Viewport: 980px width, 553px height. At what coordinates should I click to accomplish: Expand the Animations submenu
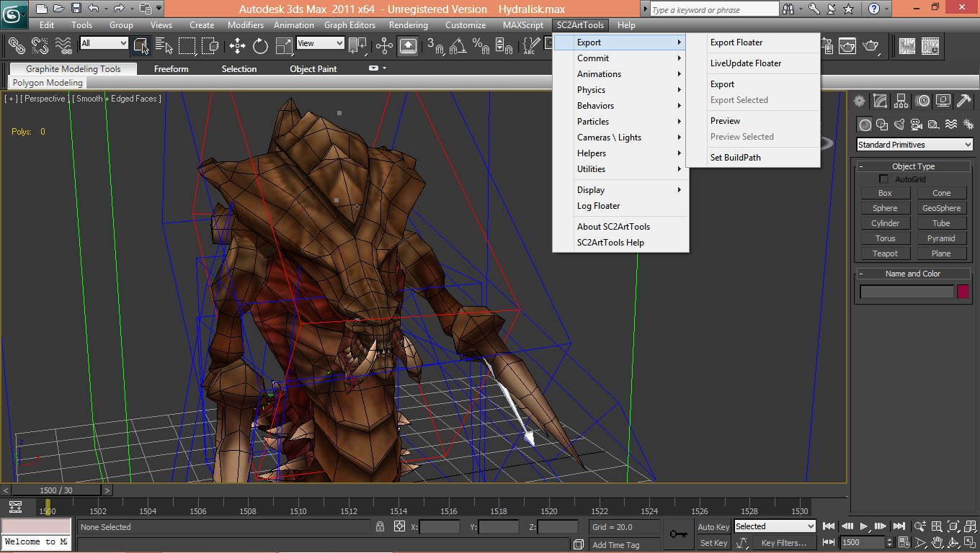[620, 74]
